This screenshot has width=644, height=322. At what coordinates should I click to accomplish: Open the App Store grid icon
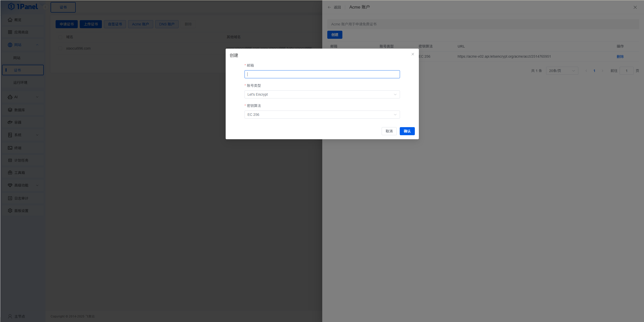10,32
